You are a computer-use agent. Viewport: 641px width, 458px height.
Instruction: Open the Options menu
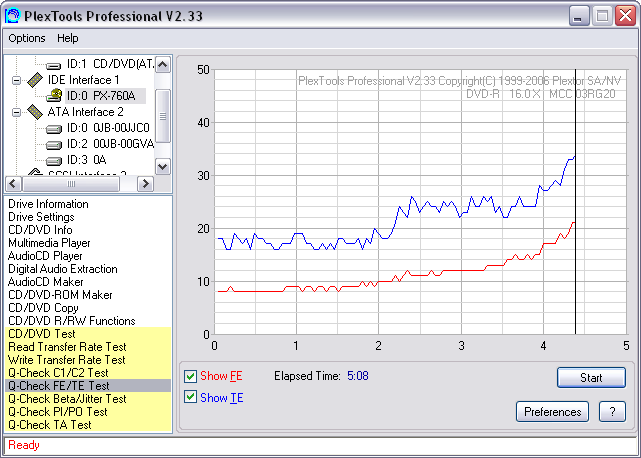pyautogui.click(x=27, y=38)
